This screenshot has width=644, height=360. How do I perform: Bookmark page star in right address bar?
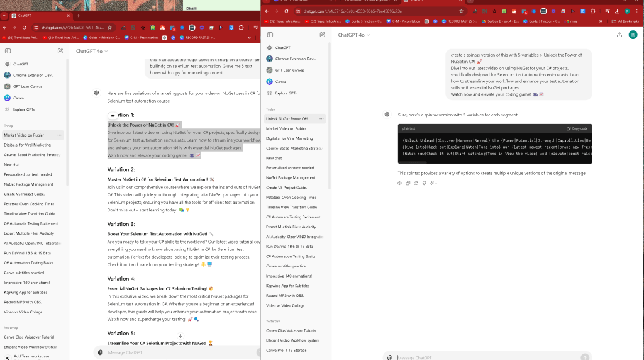click(461, 11)
